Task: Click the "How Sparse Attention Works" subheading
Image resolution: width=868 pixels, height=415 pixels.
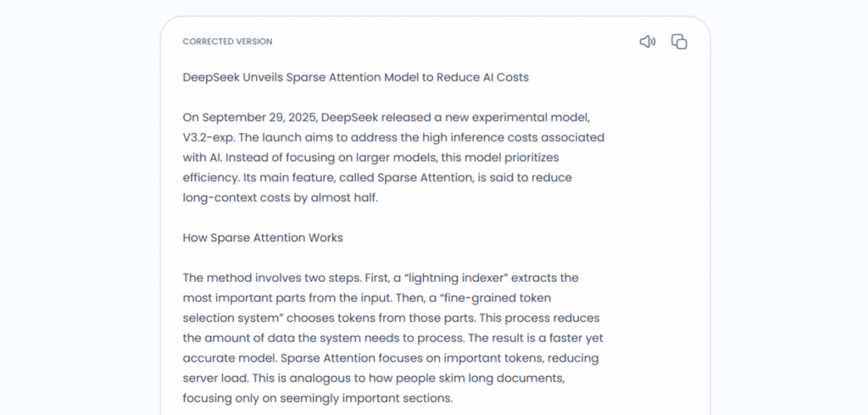Action: [x=263, y=238]
